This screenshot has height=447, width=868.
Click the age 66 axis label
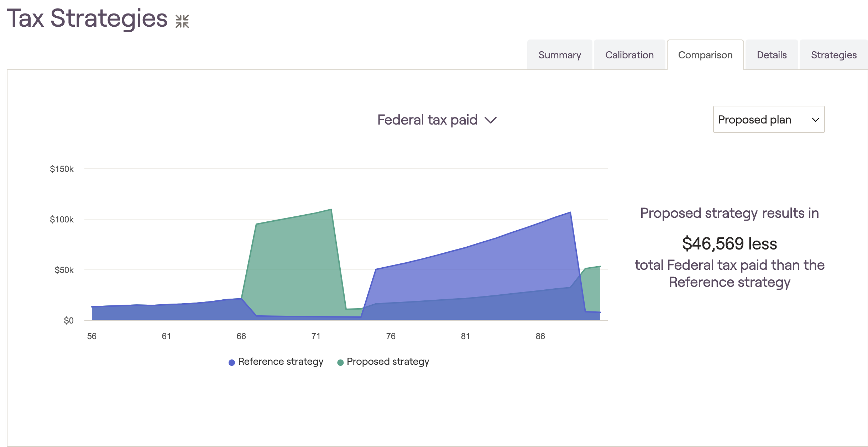tap(241, 336)
